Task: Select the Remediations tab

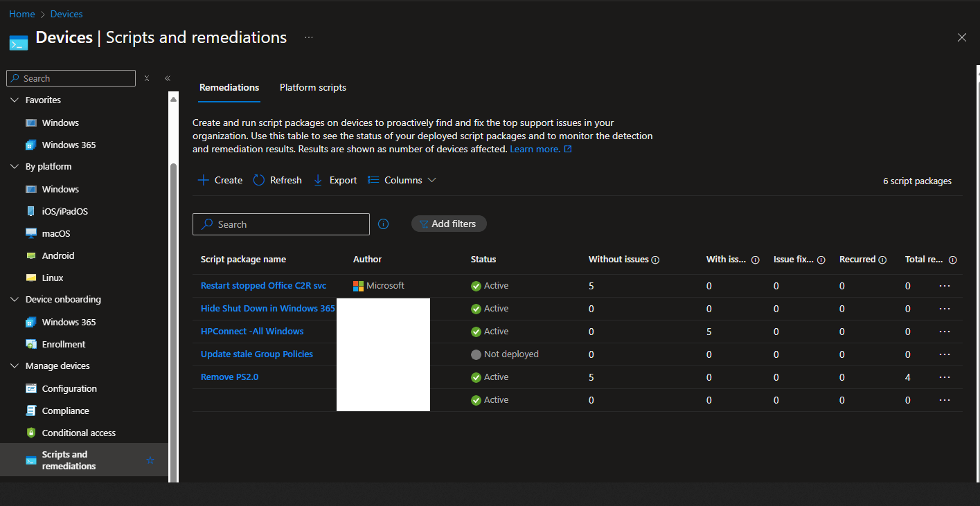Action: click(229, 88)
